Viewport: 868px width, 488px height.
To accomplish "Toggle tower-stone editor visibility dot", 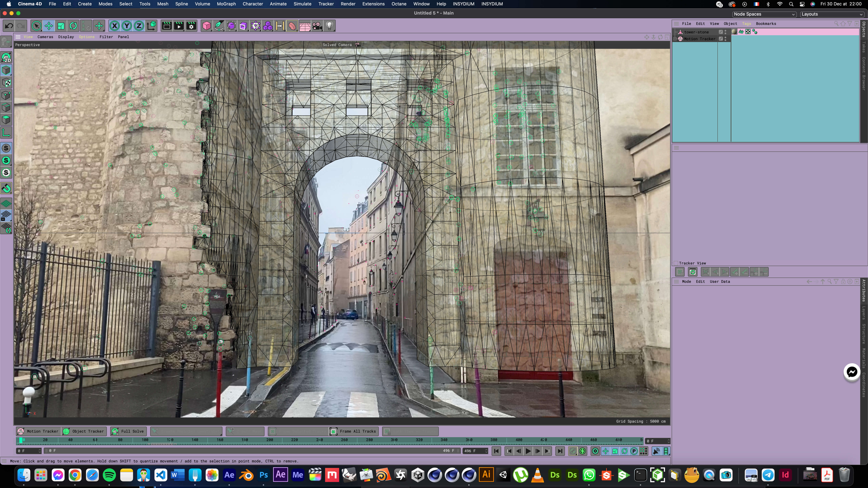I will pyautogui.click(x=725, y=30).
